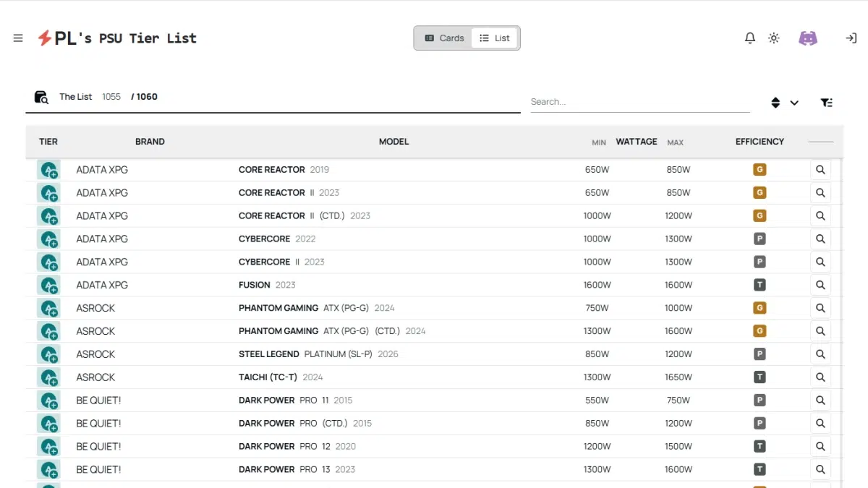Screen dimensions: 868x488
Task: Click tier badge of Dark Power Pro 13
Action: pos(49,470)
